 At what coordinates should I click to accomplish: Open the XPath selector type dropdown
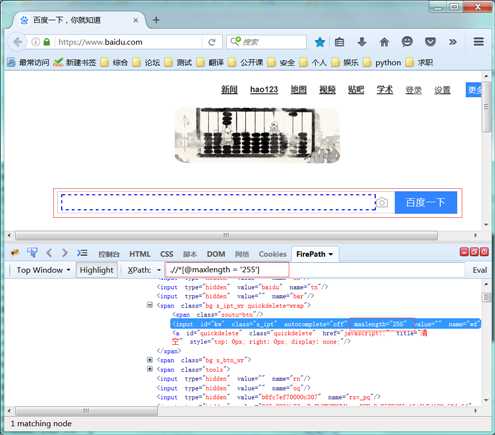click(x=159, y=270)
